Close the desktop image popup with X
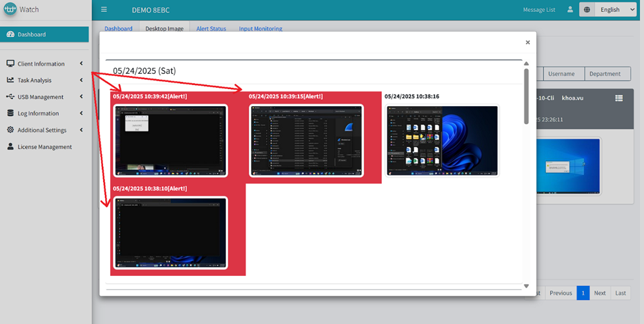 pyautogui.click(x=527, y=42)
